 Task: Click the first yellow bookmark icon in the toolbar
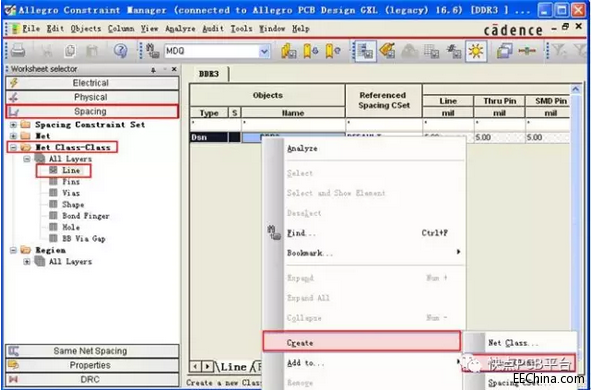tap(288, 51)
